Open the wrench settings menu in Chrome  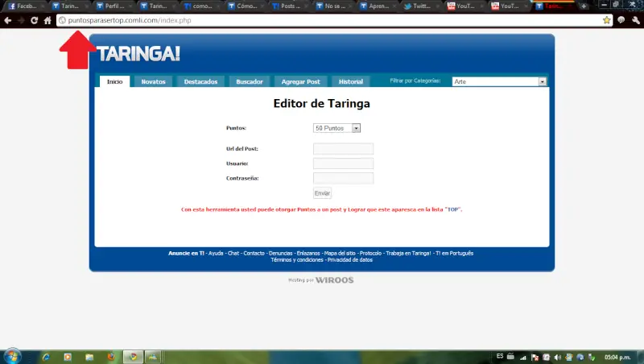[x=636, y=20]
